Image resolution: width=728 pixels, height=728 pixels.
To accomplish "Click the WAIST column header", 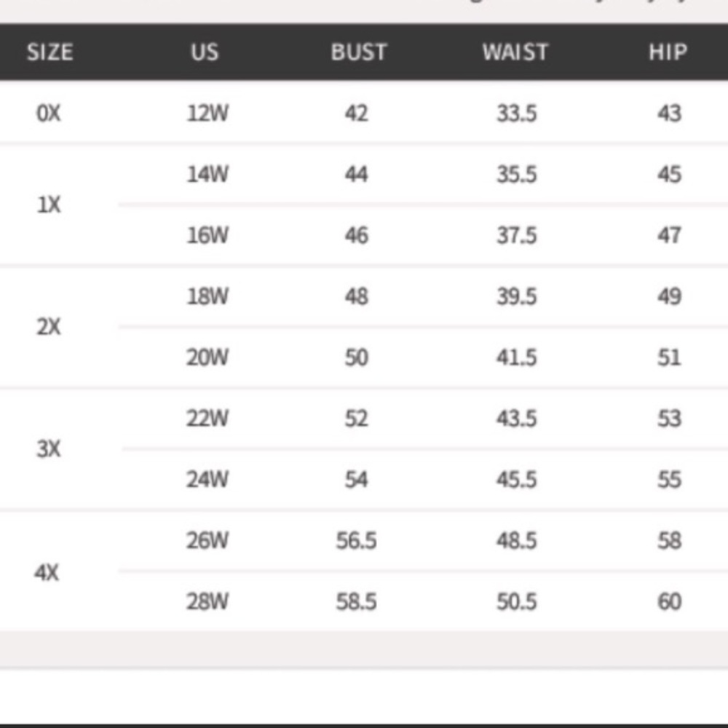I will (x=515, y=52).
